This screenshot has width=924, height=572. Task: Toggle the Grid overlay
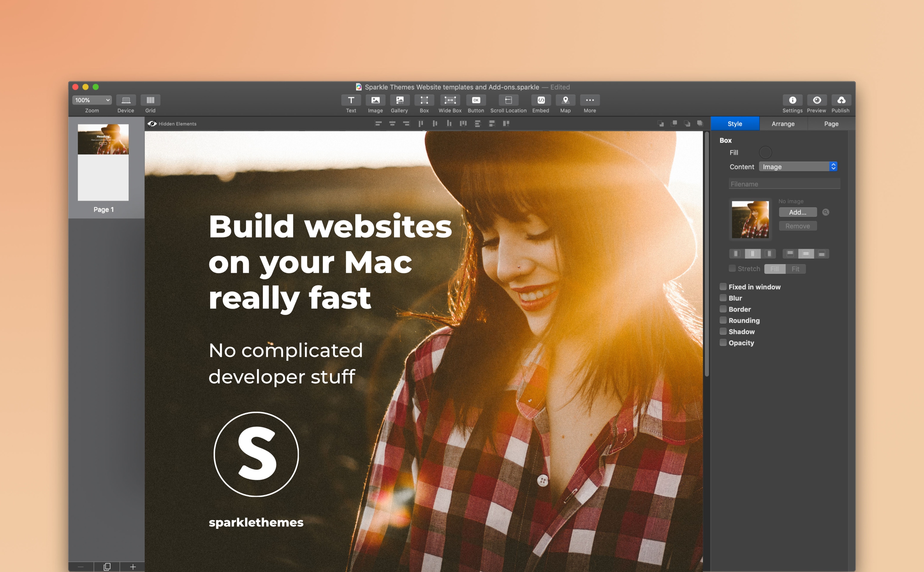click(150, 100)
